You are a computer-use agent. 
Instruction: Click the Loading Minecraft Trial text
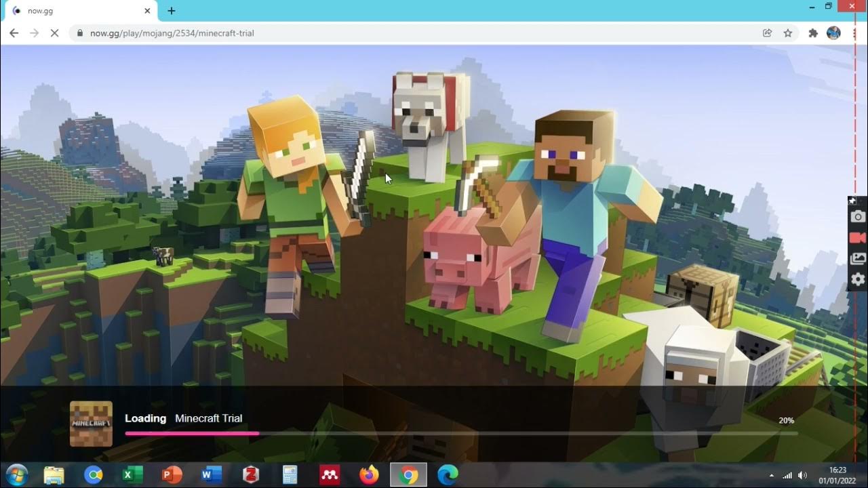point(183,418)
